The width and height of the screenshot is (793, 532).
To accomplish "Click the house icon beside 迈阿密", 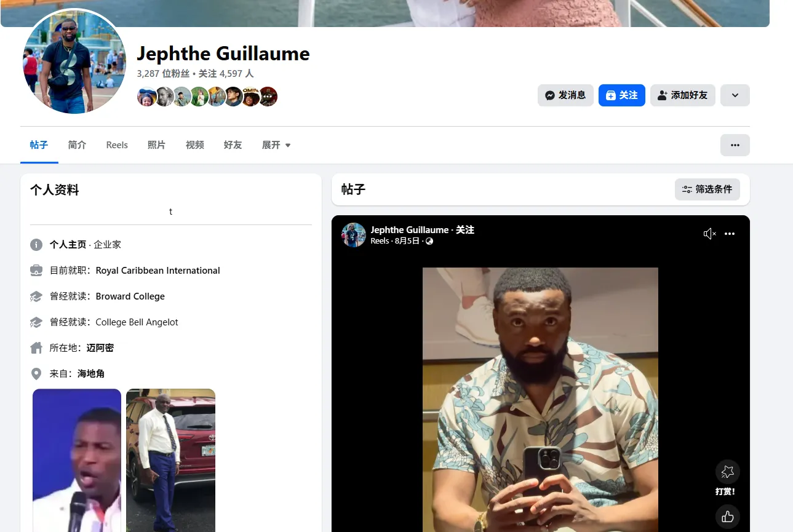I will point(36,347).
